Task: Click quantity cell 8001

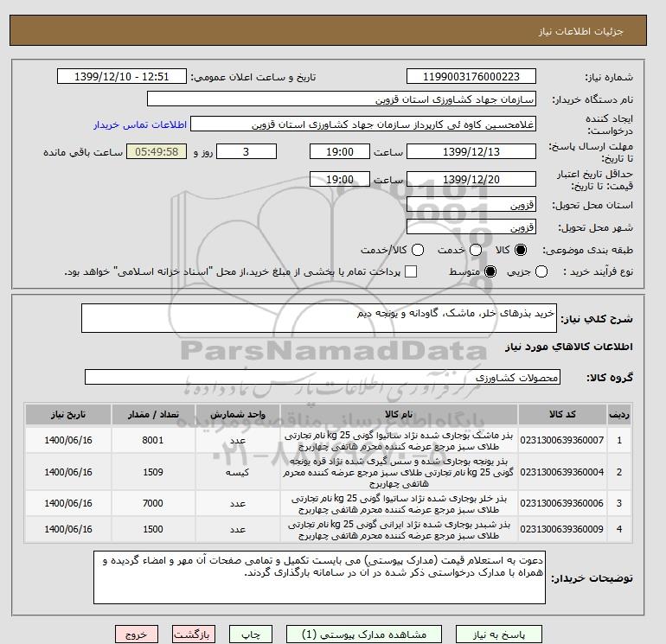Action: tap(153, 440)
